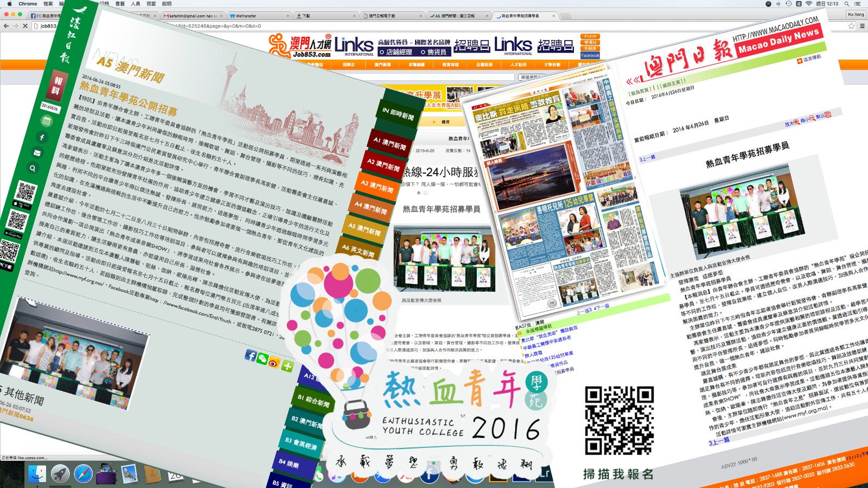The height and width of the screenshot is (488, 868).
Task: Click the Ka Song profile button
Action: (x=856, y=15)
